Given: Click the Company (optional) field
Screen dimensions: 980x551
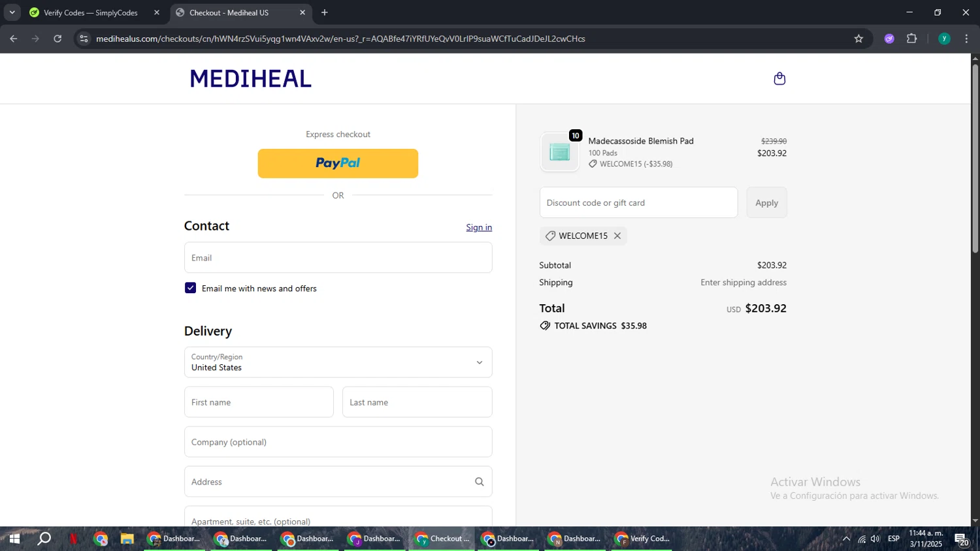Looking at the screenshot, I should 338,442.
